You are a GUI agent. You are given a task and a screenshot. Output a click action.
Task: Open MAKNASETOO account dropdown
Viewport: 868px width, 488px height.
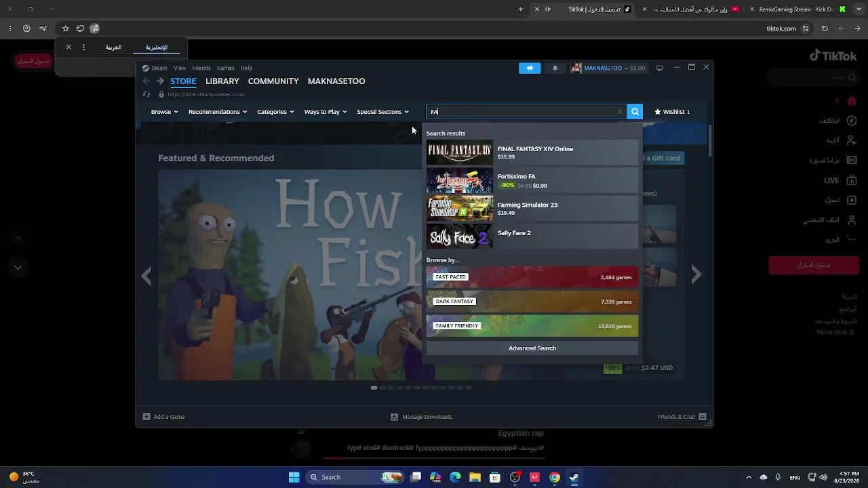(x=609, y=68)
